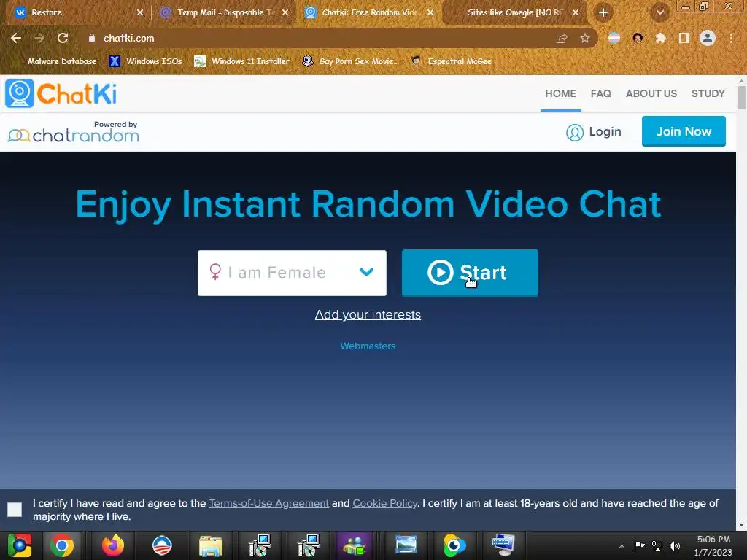Click the browser forward arrow

(x=39, y=38)
